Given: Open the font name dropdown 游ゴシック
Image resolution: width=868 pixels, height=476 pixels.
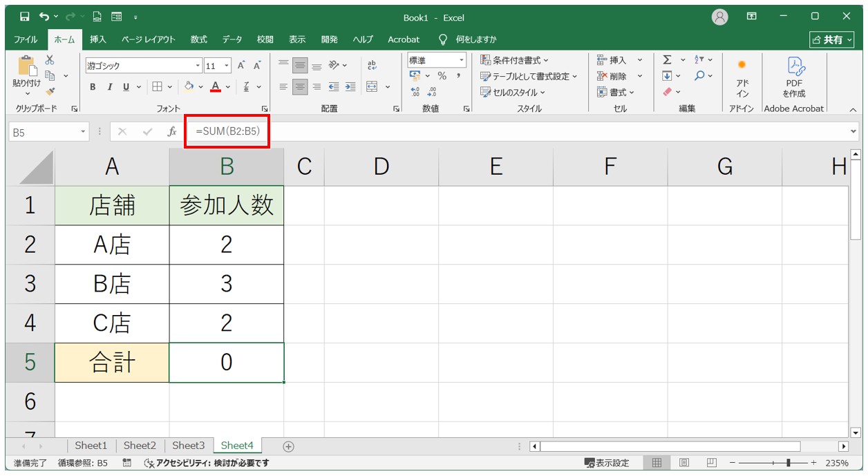Looking at the screenshot, I should [198, 66].
